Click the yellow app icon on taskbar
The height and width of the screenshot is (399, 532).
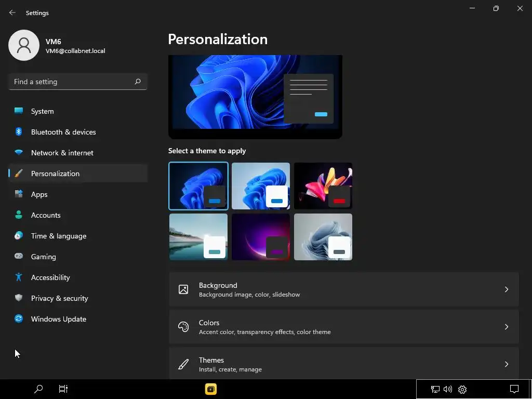[211, 389]
